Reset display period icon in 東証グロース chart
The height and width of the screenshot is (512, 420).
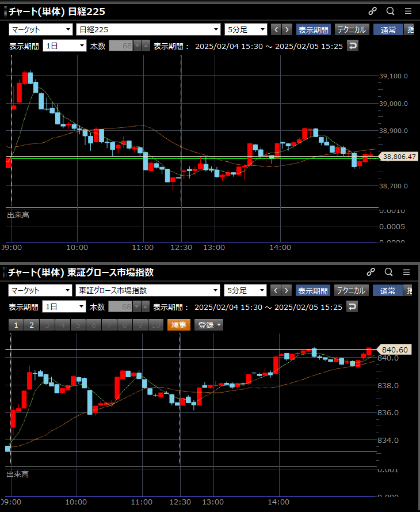pos(352,306)
